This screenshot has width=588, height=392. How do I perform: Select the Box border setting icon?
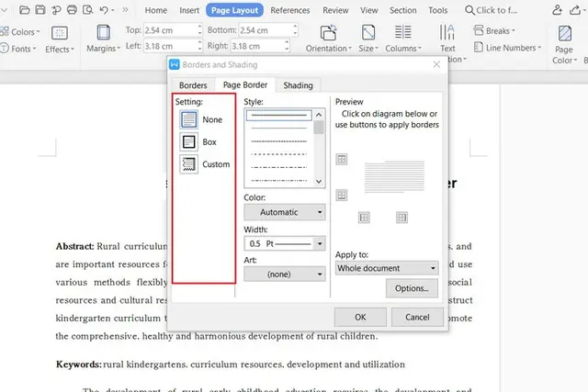(x=188, y=142)
